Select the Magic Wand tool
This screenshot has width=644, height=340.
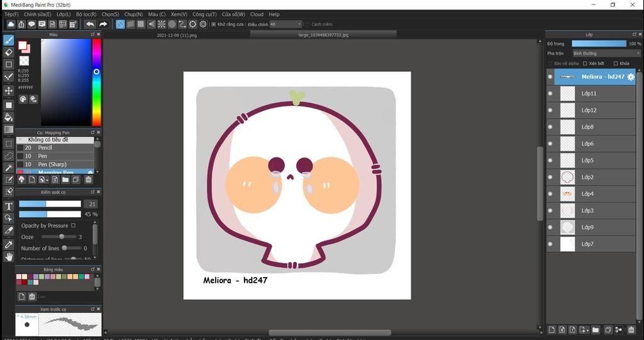9,167
